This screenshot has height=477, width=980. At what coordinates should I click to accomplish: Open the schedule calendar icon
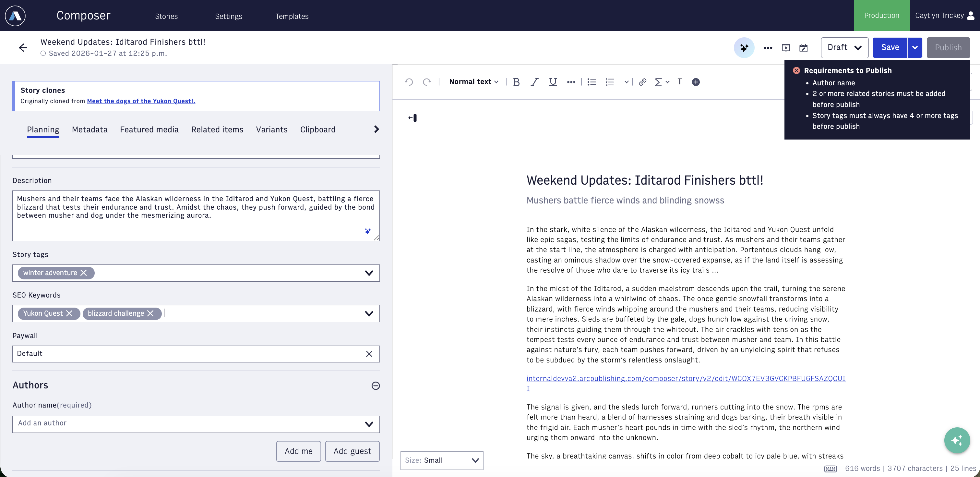tap(803, 48)
